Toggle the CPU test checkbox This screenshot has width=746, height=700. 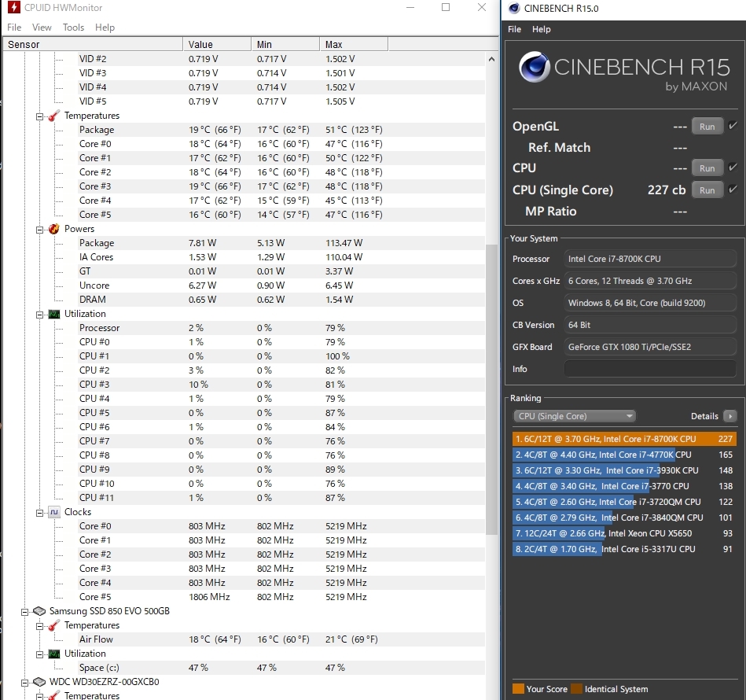tap(733, 168)
